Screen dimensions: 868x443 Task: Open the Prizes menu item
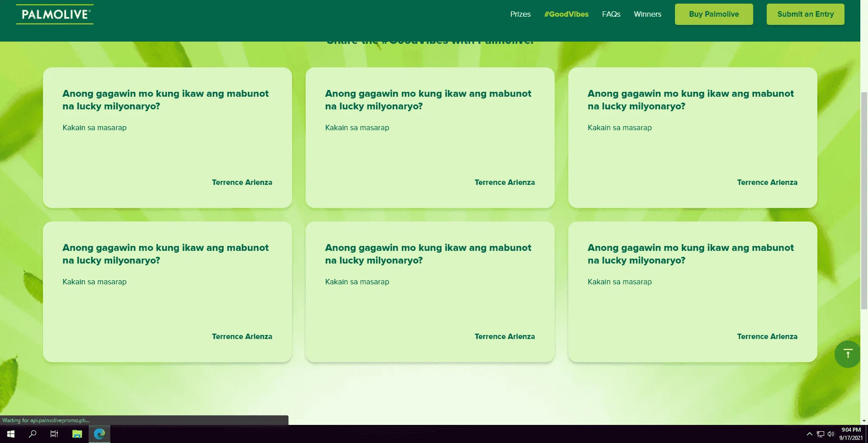tap(520, 14)
